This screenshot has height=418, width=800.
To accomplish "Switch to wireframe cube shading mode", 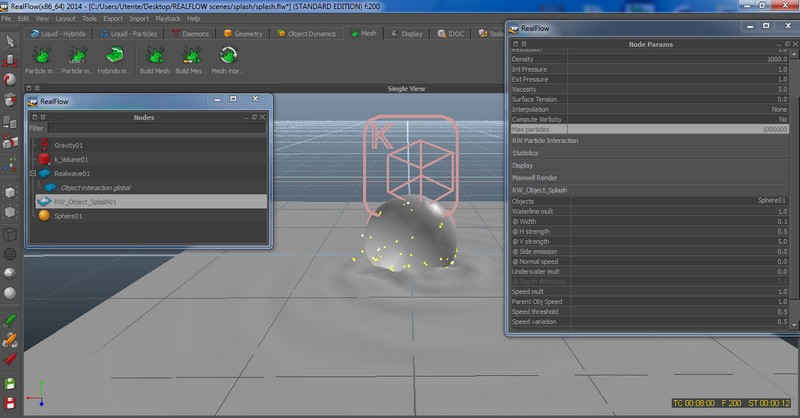I will point(10,234).
